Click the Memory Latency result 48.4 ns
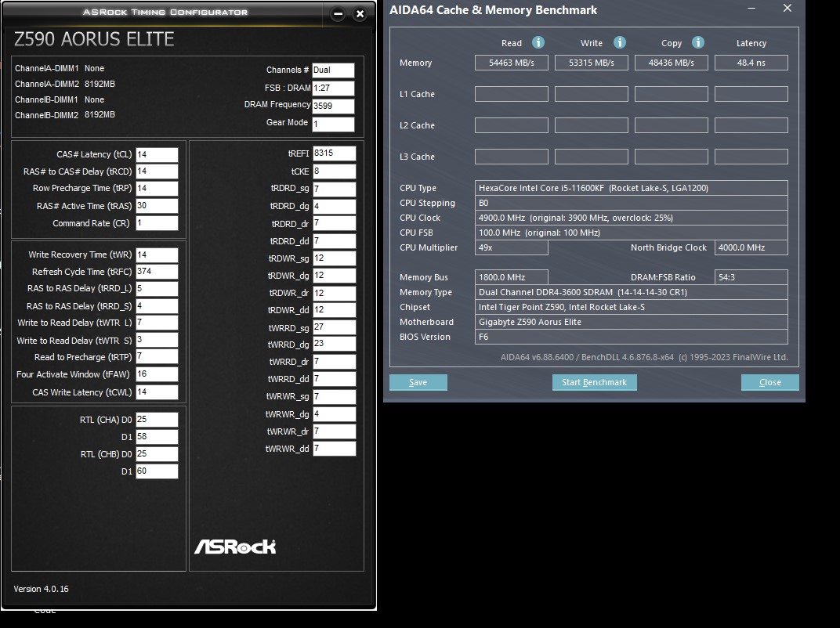The width and height of the screenshot is (840, 628). pyautogui.click(x=751, y=63)
